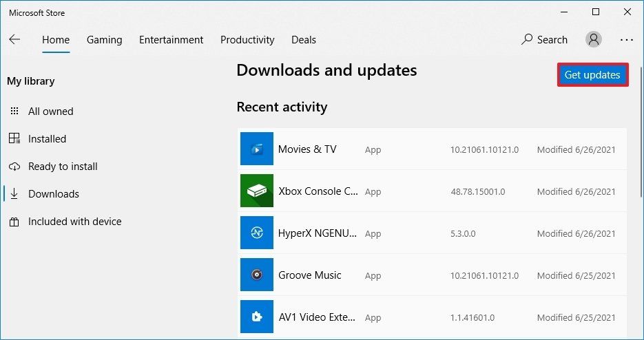Select the Home tab
The height and width of the screenshot is (340, 644).
click(x=56, y=39)
